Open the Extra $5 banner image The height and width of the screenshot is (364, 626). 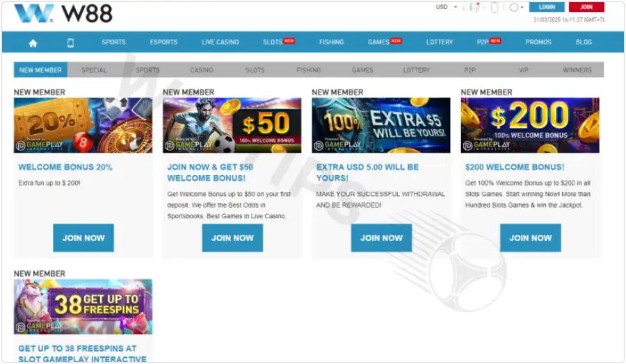tap(381, 125)
